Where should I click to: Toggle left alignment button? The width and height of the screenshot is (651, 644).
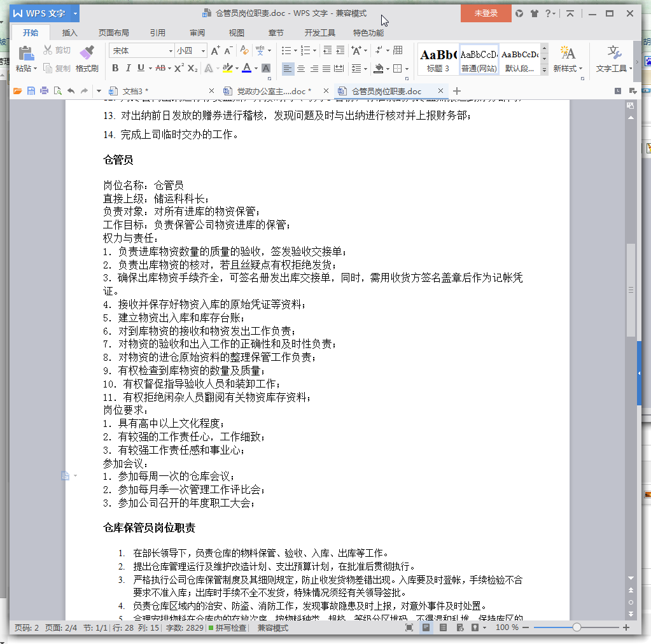[287, 69]
